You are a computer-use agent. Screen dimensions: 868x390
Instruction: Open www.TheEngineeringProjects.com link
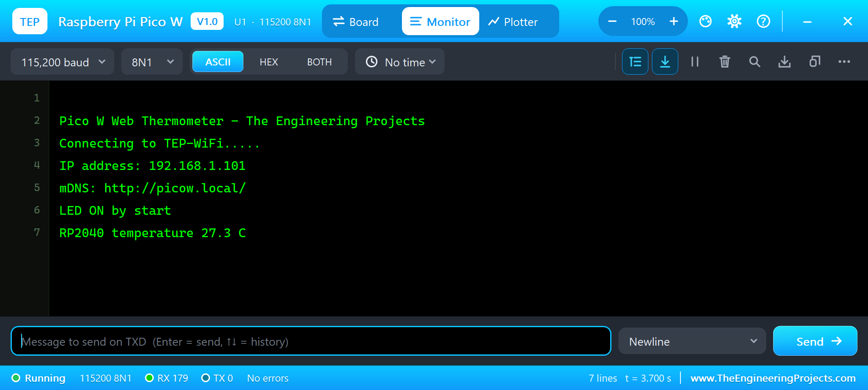pyautogui.click(x=773, y=378)
